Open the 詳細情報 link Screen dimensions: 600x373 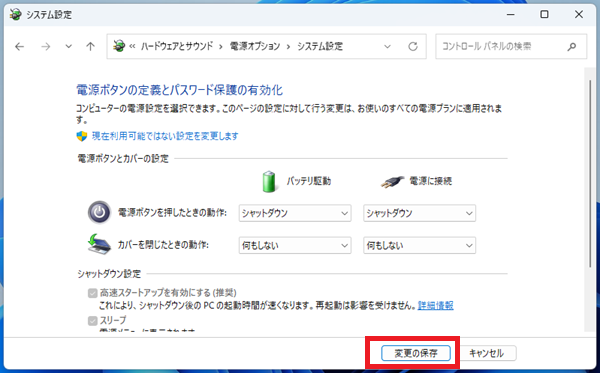tap(435, 305)
